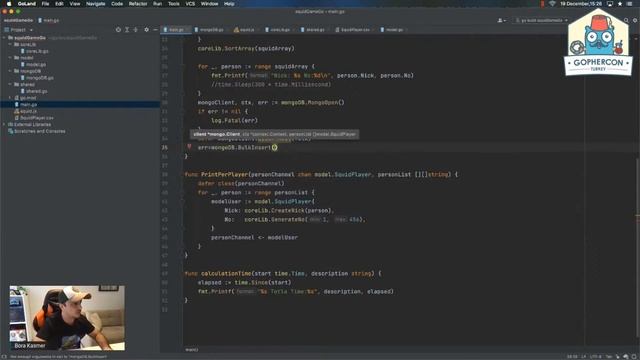The width and height of the screenshot is (640, 360).
Task: Click squidGameGo in the navigation breadcrumb
Action: pyautogui.click(x=18, y=20)
